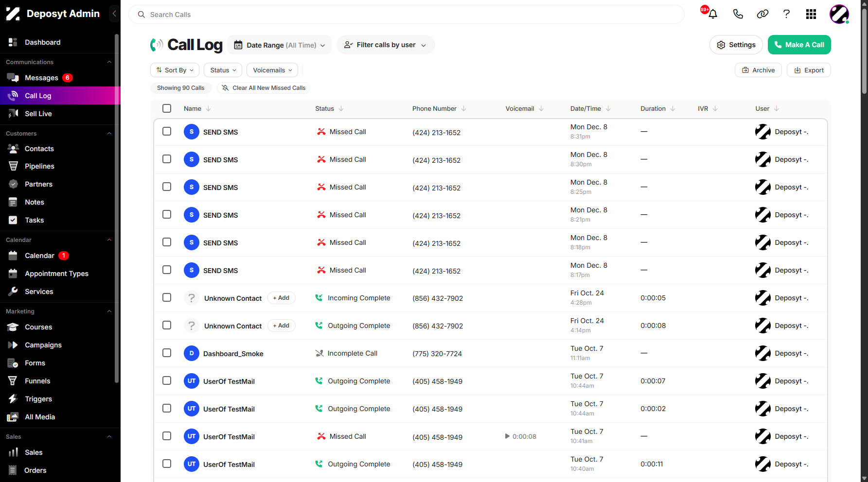The width and height of the screenshot is (868, 482).
Task: Open call Settings button
Action: [736, 45]
